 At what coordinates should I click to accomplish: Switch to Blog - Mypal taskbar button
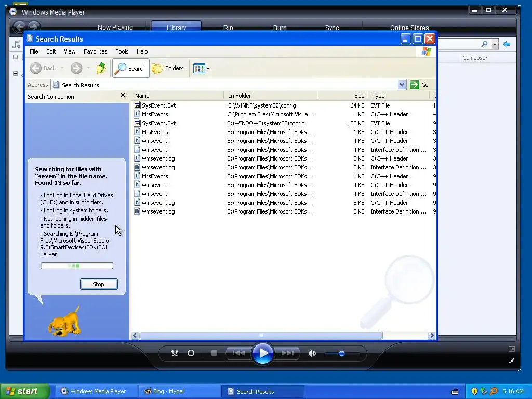point(179,391)
